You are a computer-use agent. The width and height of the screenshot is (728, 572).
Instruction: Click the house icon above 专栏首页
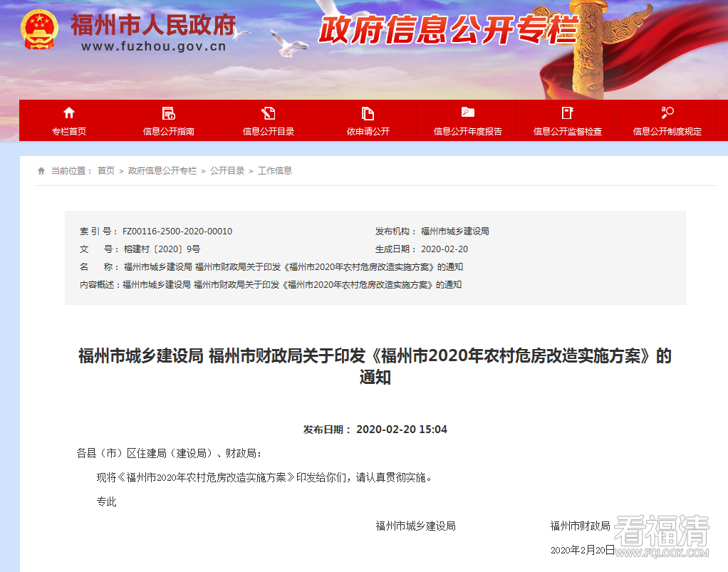click(x=69, y=113)
